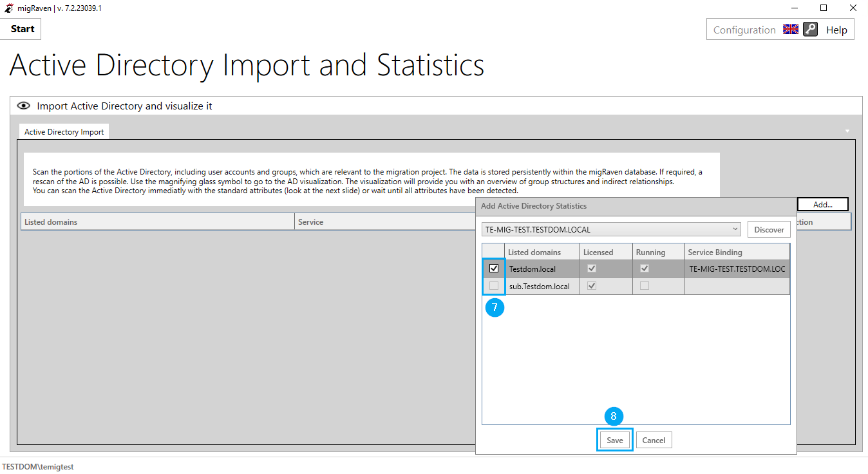Open the Help menu

[836, 30]
